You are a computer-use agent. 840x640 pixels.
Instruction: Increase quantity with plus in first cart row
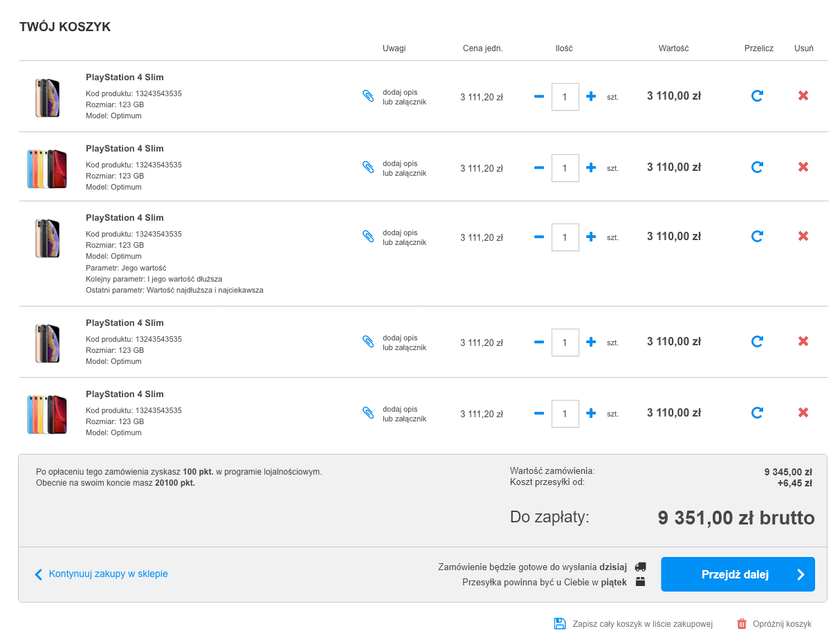[x=591, y=97]
